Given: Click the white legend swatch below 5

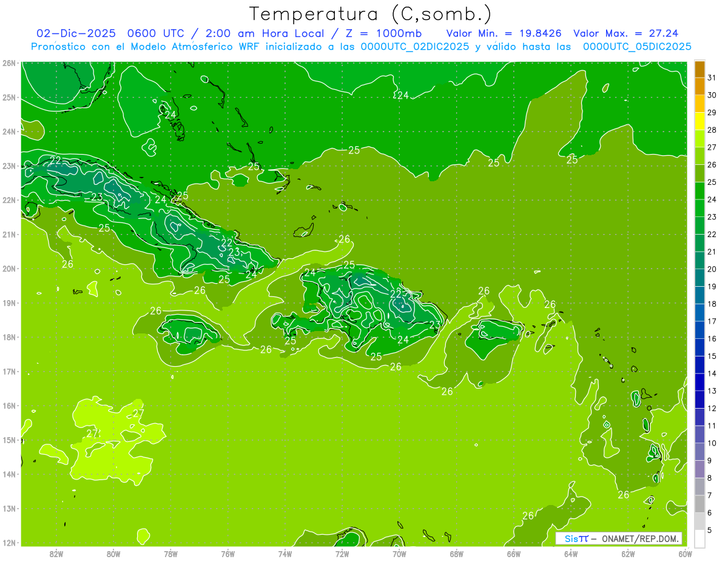Looking at the screenshot, I should coord(699,538).
